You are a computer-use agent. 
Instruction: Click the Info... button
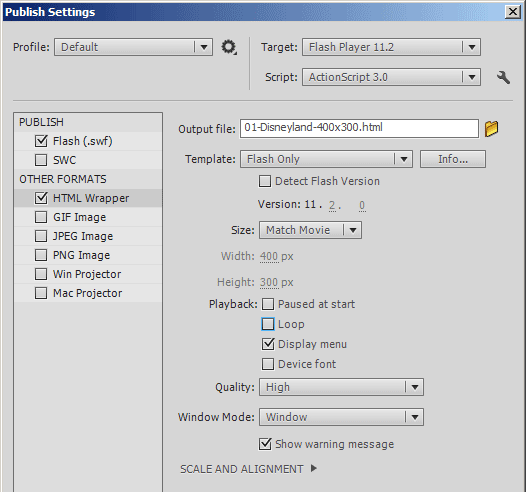[x=453, y=159]
